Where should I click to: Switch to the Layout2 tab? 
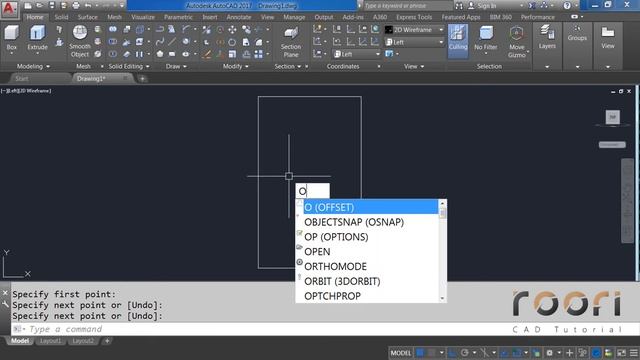tap(83, 341)
